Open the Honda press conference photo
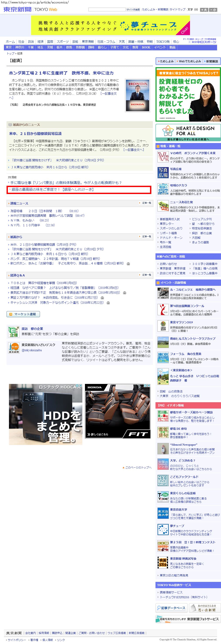Image resolution: width=221 pixels, height=644 pixels. 137,95
